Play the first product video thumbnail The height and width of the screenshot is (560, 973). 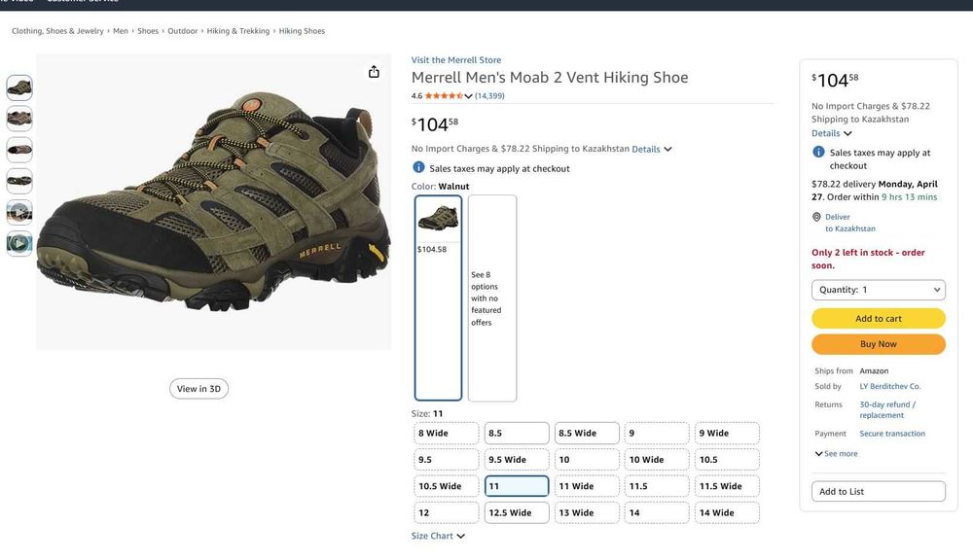tap(19, 212)
